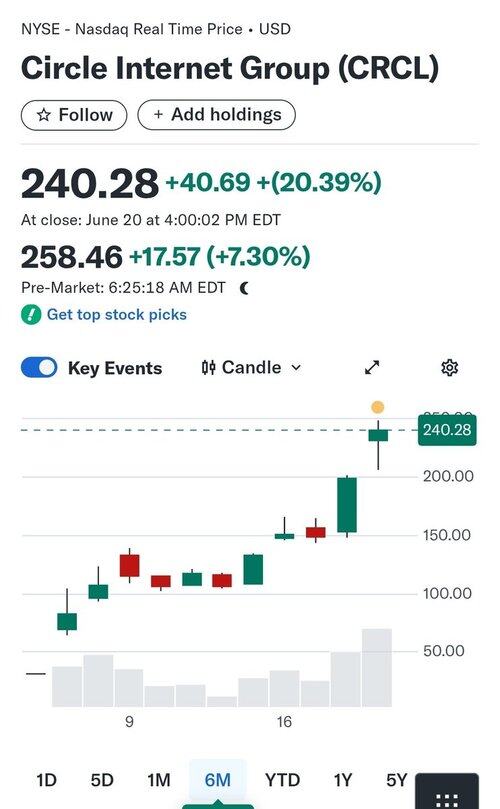Open fullscreen chart with expand arrows icon

click(372, 367)
